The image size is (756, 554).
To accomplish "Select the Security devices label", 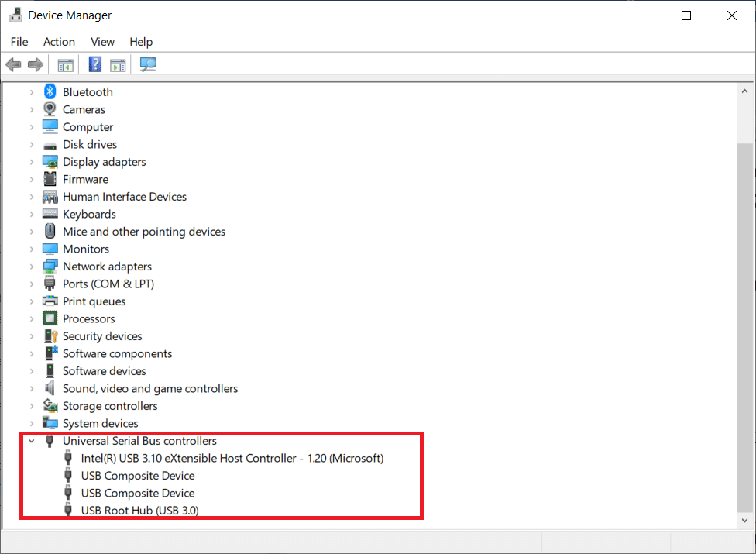I will coord(102,336).
